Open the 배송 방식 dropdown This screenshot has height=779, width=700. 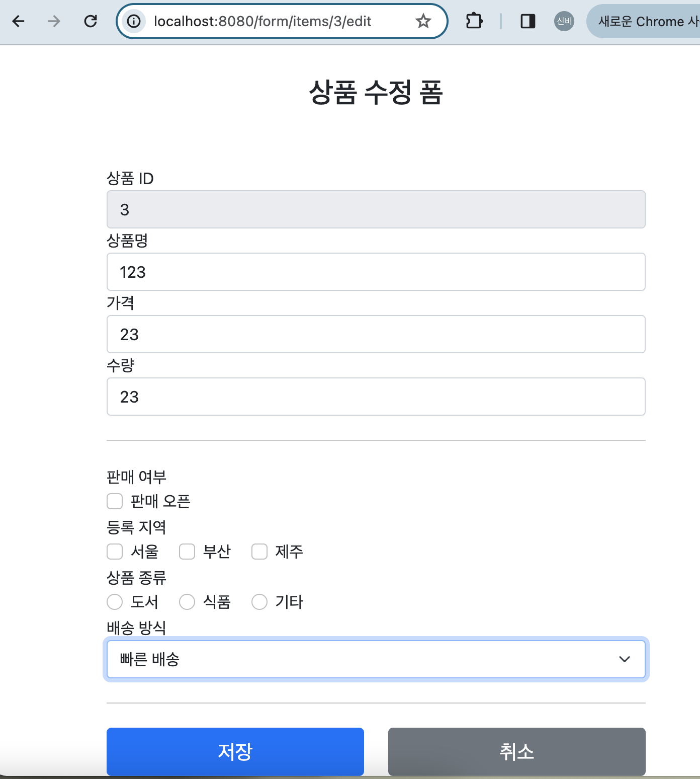pyautogui.click(x=376, y=659)
